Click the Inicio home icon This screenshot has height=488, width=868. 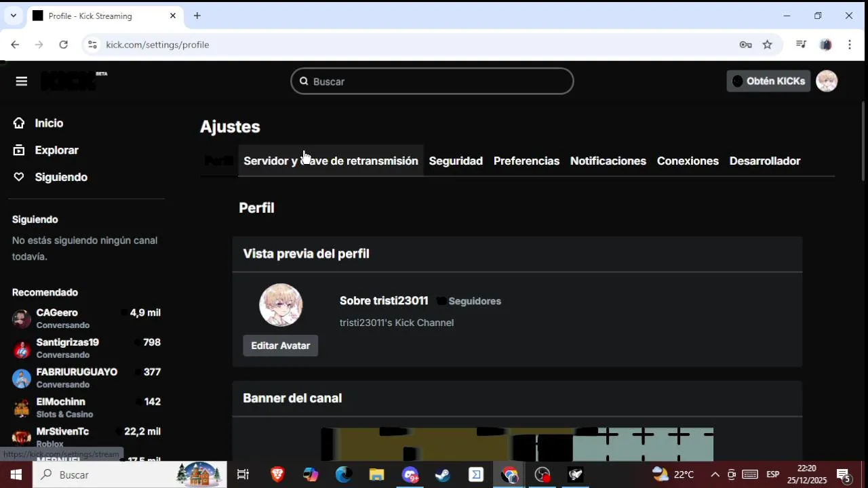point(19,123)
